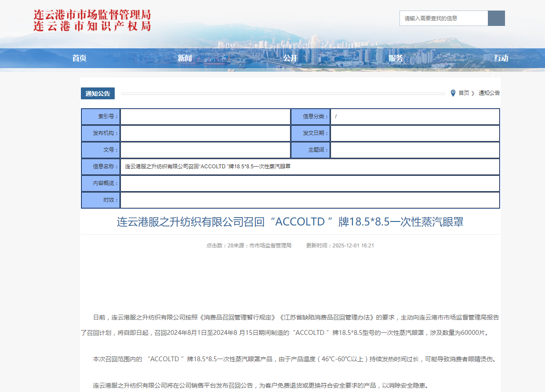Click the 内容概览 label cell
Viewport: 545px width, 392px height.
pyautogui.click(x=101, y=183)
